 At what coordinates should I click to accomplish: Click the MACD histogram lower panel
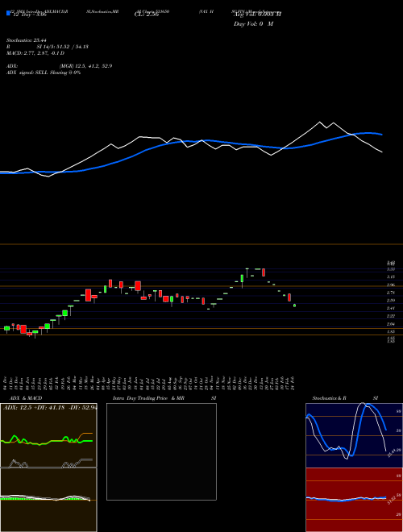[x=48, y=500]
